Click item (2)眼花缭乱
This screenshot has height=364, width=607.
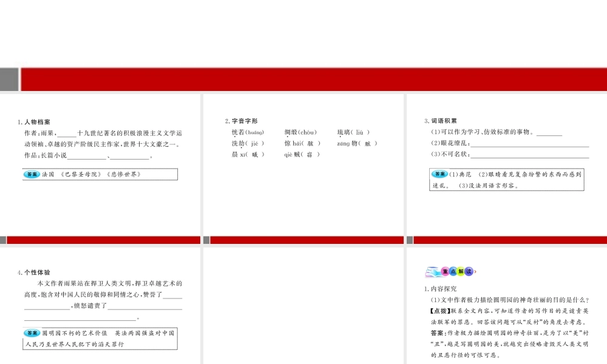point(510,143)
